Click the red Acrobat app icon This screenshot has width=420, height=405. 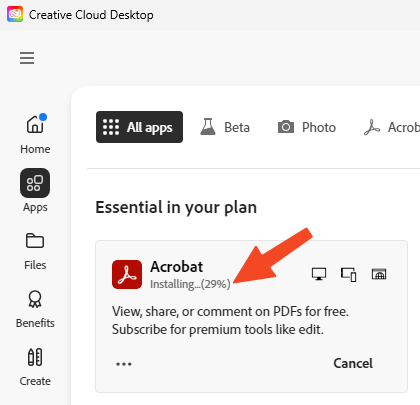pos(127,274)
